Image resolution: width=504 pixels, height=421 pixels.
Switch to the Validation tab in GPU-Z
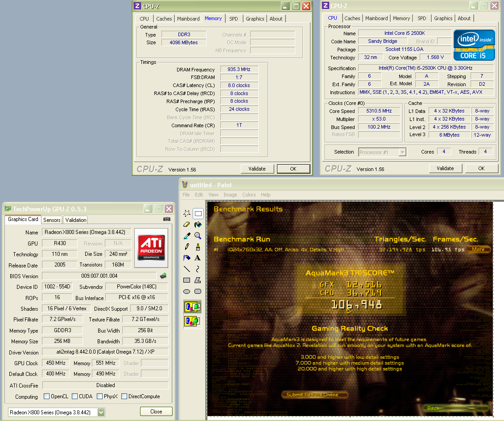[x=75, y=220]
